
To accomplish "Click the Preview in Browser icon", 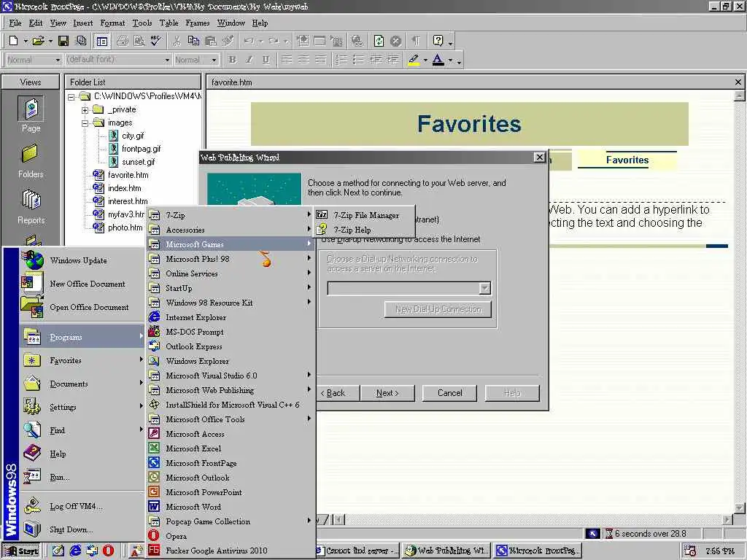I will [x=139, y=41].
